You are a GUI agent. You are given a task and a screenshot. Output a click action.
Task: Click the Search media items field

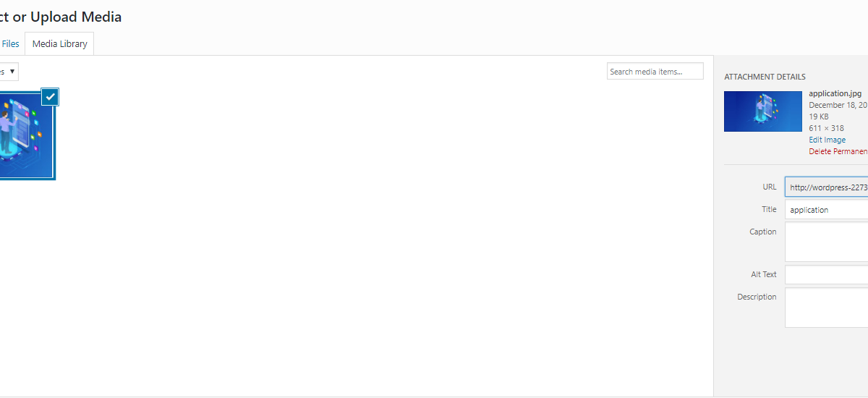pyautogui.click(x=655, y=72)
